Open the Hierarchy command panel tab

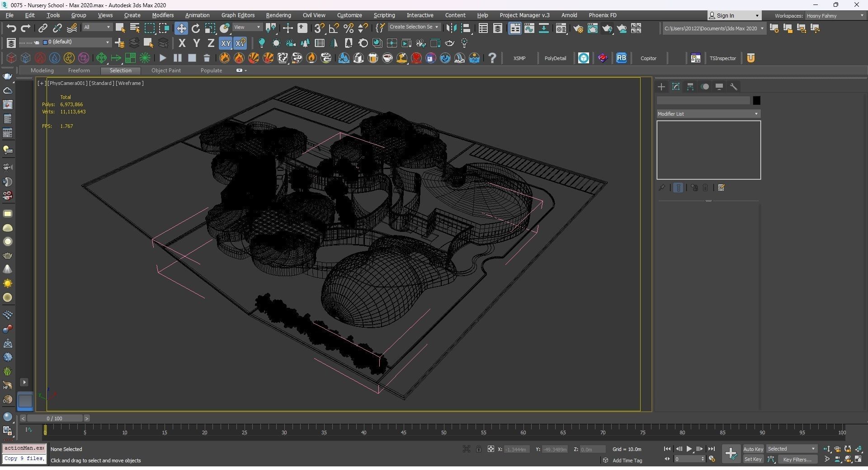[690, 87]
